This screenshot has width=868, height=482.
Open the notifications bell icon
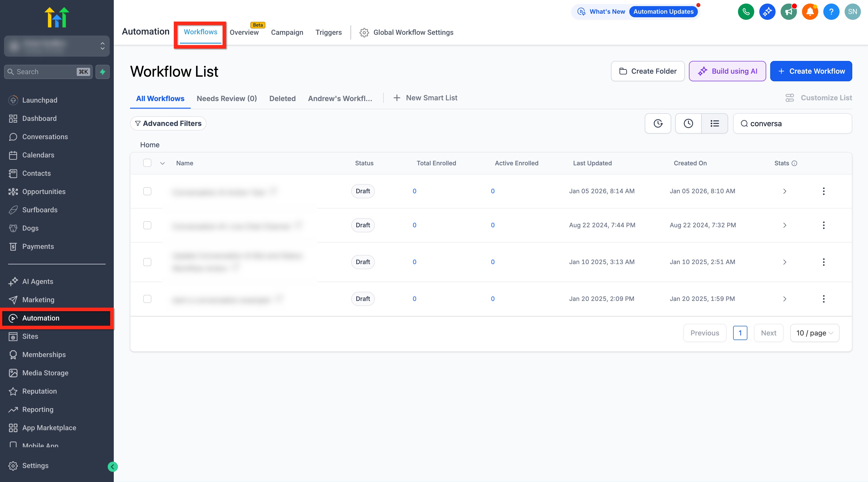point(810,12)
